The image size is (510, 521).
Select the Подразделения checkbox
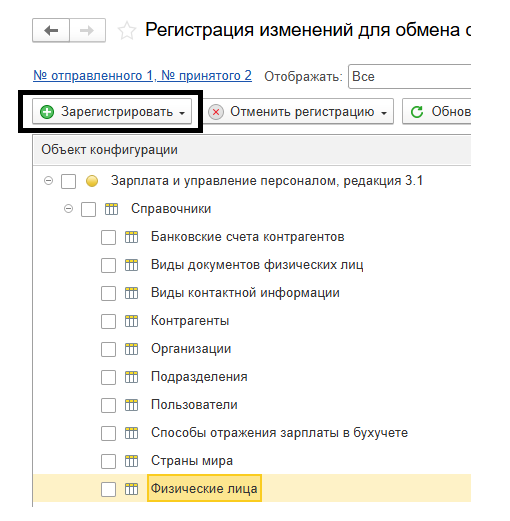pyautogui.click(x=108, y=378)
